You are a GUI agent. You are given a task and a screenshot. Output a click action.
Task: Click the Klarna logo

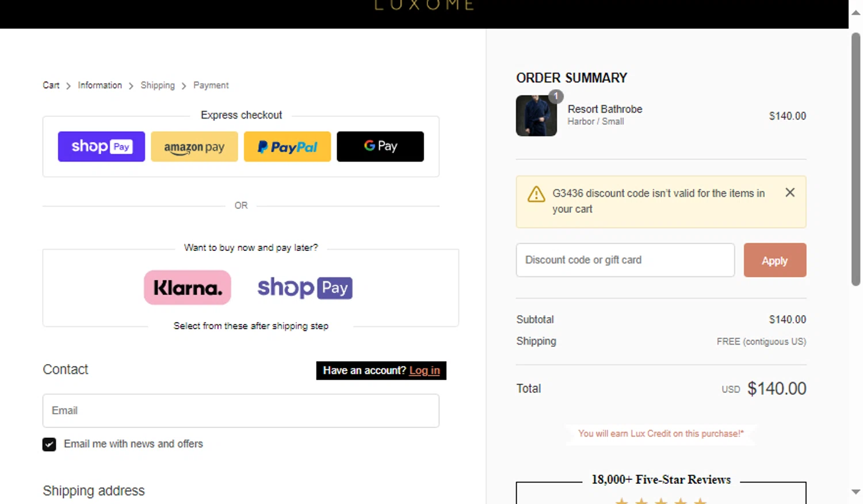tap(188, 288)
